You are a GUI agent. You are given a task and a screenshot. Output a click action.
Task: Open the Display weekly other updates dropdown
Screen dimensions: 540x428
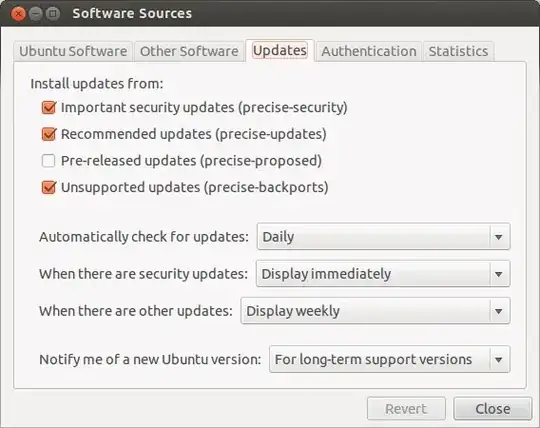[375, 311]
